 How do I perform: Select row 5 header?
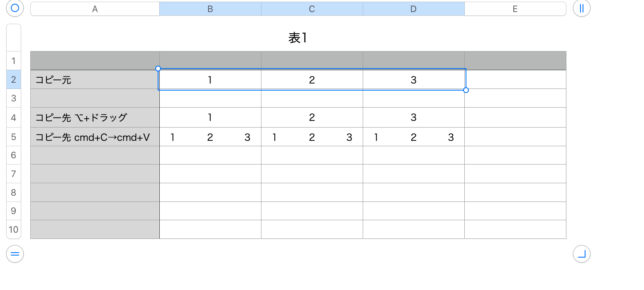pyautogui.click(x=14, y=137)
